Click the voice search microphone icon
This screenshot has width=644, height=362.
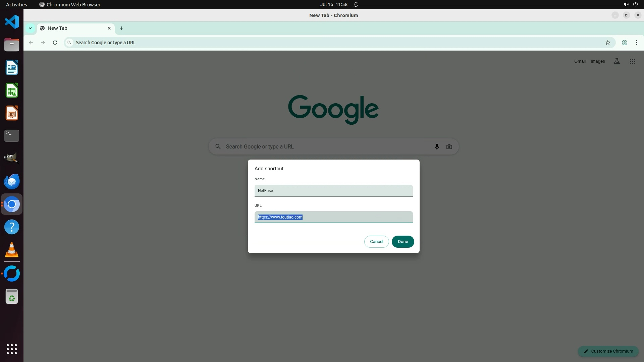tap(436, 146)
